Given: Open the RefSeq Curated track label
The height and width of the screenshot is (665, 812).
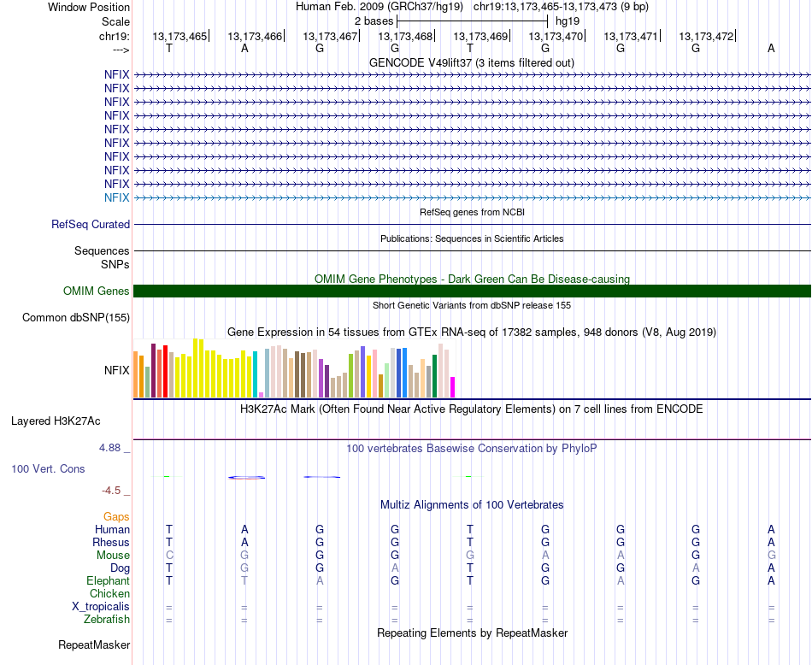Looking at the screenshot, I should click(91, 225).
